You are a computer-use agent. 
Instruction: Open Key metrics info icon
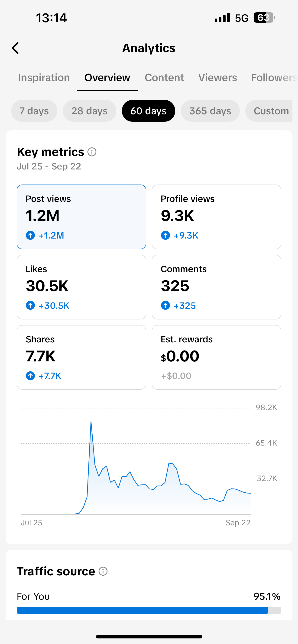click(92, 152)
